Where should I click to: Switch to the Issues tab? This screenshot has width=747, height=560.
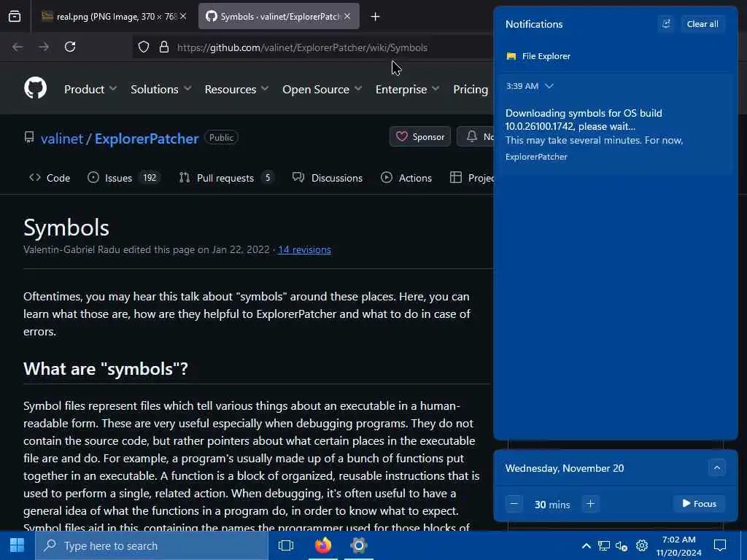[x=123, y=178]
